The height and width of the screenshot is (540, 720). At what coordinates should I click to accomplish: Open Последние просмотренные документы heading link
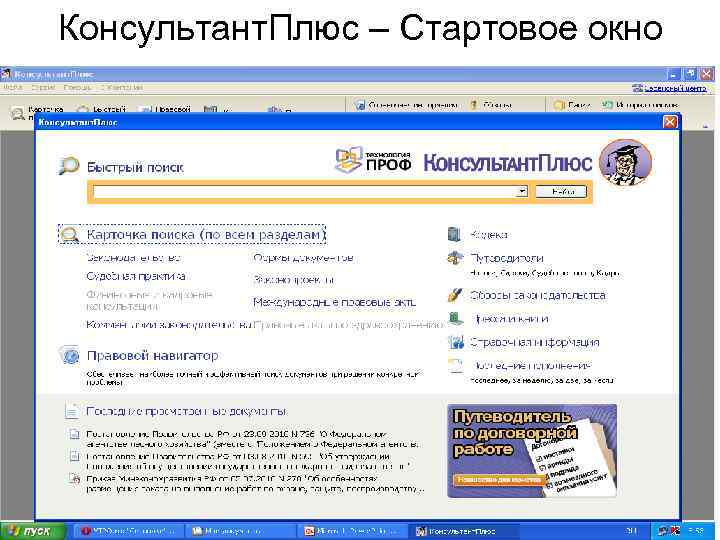(187, 411)
